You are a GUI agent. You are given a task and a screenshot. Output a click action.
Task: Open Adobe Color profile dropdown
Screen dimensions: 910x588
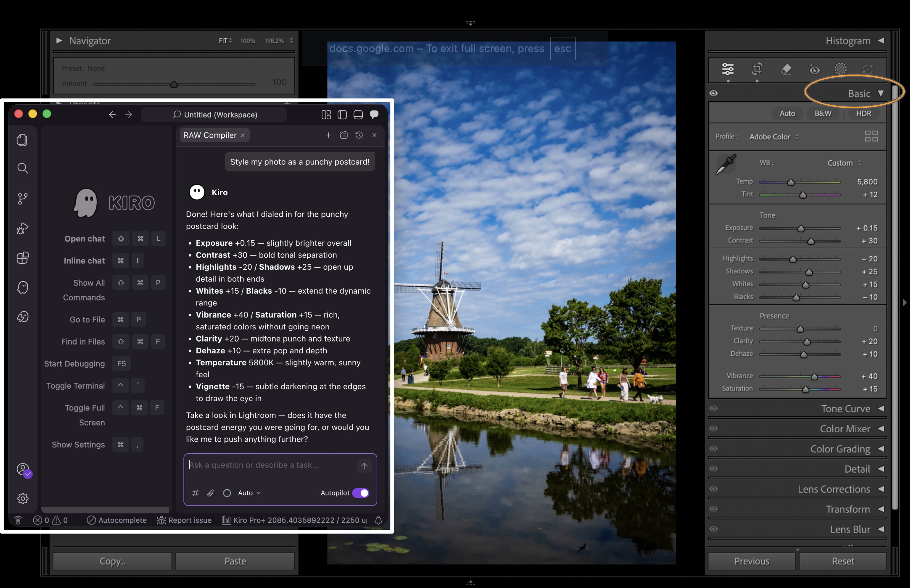tap(774, 137)
